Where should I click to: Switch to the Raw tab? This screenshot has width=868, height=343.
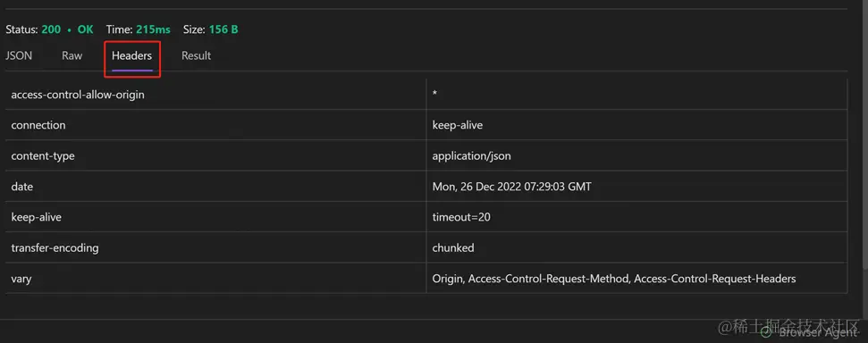[x=72, y=56]
